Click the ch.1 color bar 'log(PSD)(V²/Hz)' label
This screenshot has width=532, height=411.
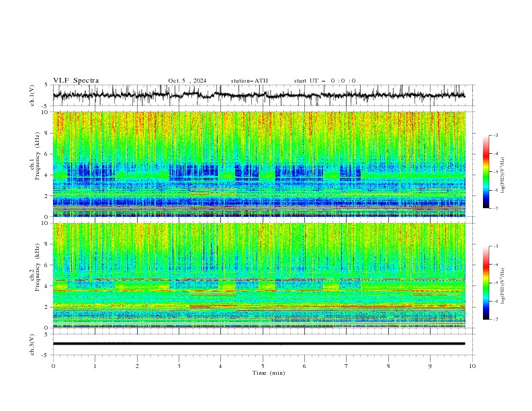coord(503,175)
